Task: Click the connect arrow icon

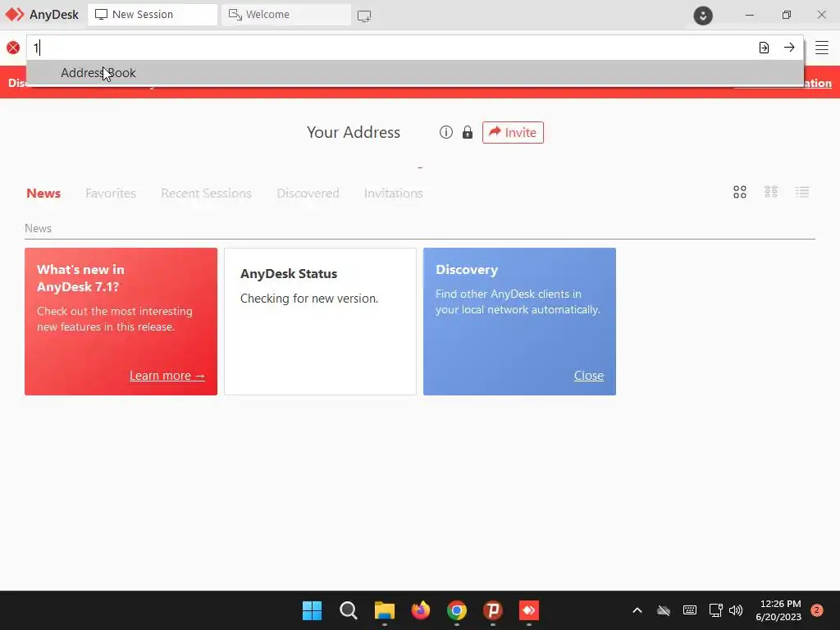Action: click(x=789, y=48)
